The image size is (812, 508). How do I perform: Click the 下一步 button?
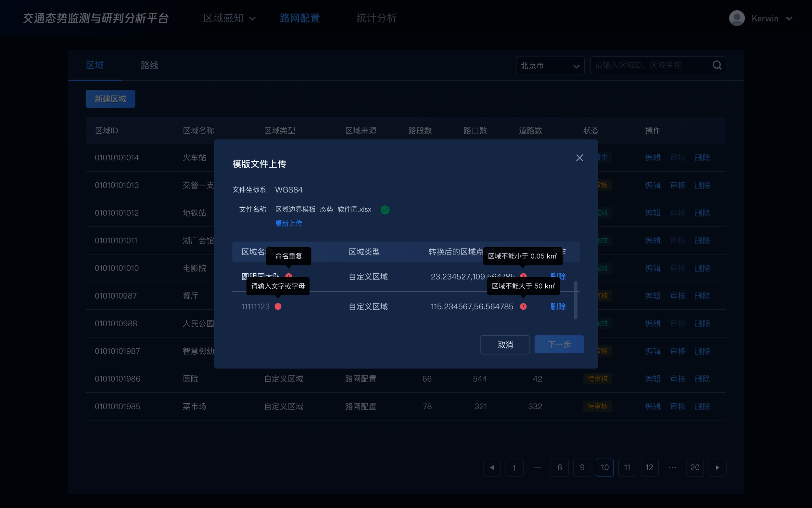point(559,344)
